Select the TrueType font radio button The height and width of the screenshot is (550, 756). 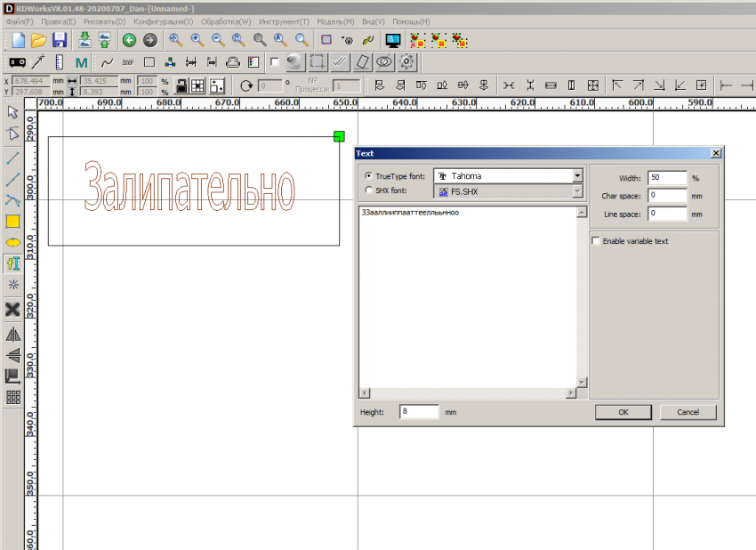369,176
